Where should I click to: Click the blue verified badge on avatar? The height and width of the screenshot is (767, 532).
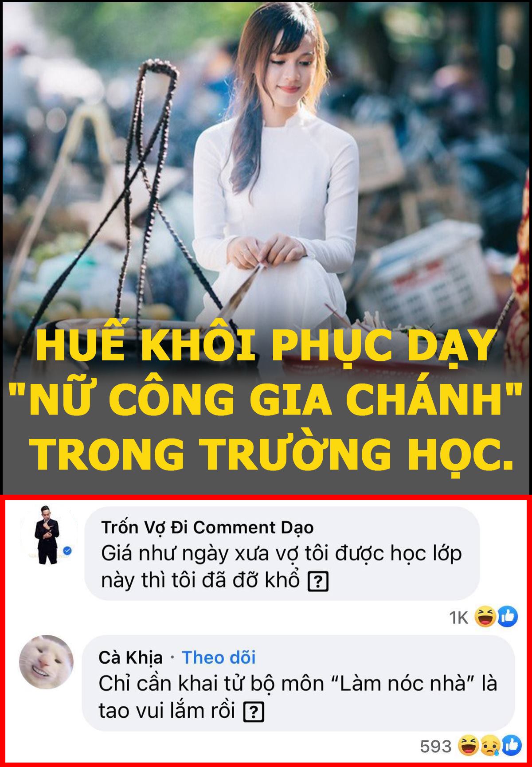67,551
